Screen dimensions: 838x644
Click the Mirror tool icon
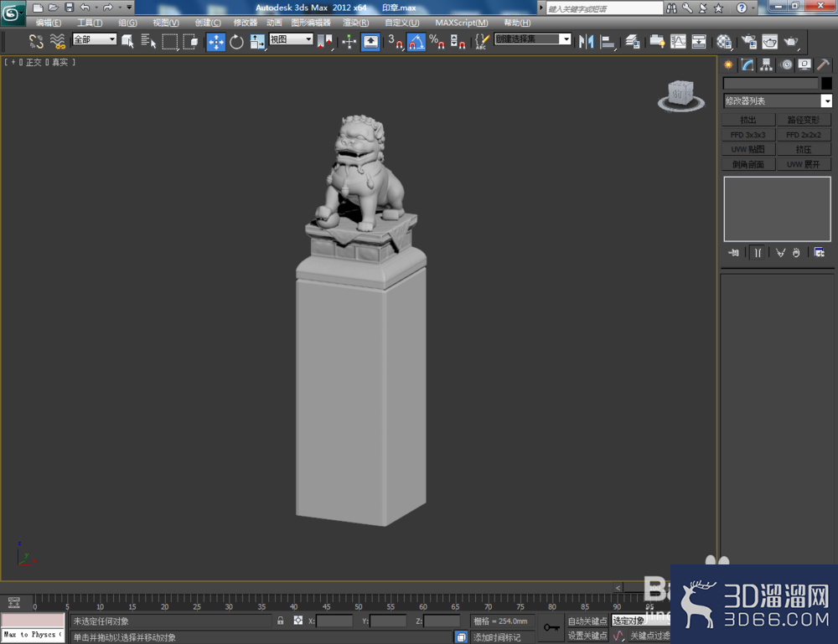[x=587, y=42]
